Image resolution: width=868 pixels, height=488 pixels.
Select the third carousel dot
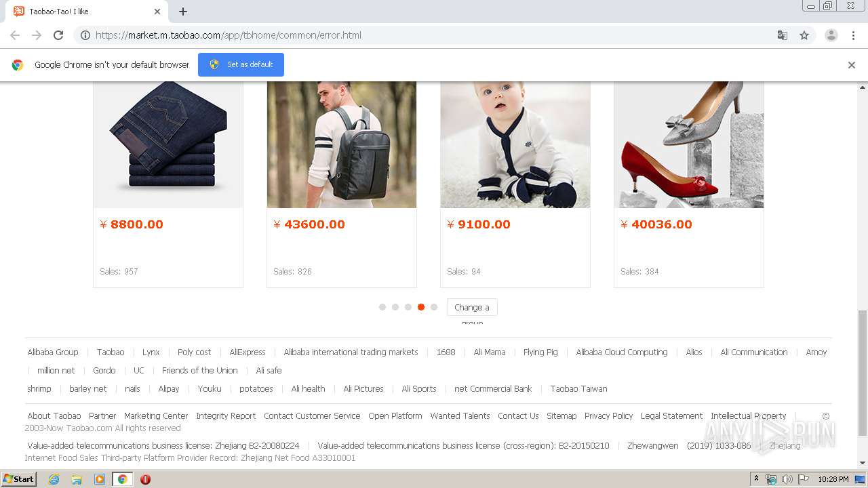408,307
